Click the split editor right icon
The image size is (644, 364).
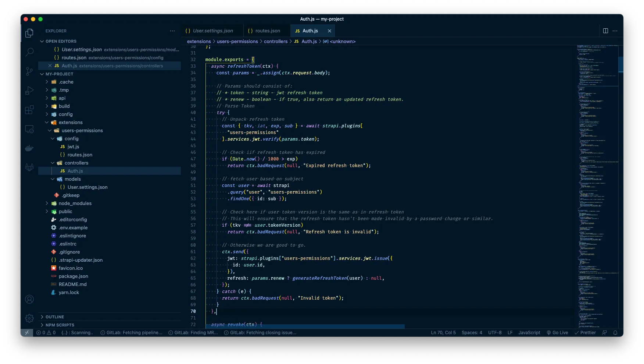605,31
